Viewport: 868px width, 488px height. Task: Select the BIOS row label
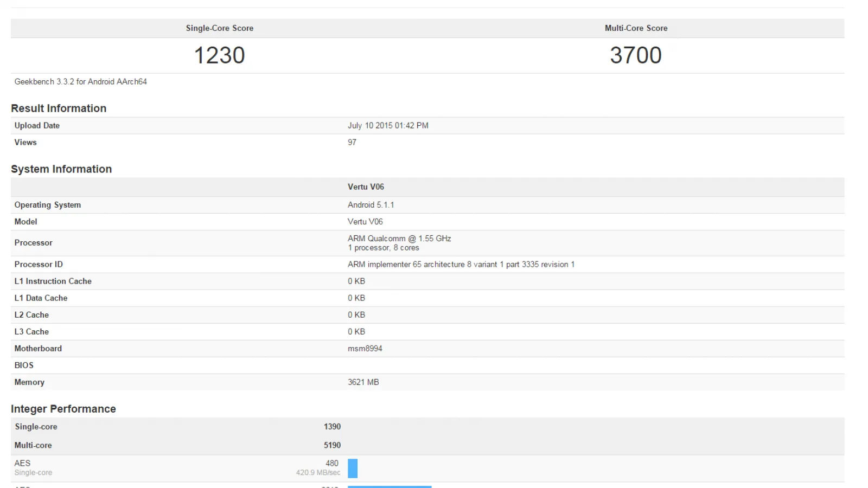24,365
